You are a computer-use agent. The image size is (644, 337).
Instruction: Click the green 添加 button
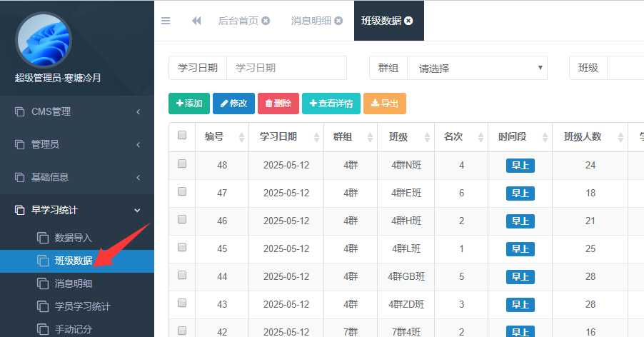click(189, 104)
